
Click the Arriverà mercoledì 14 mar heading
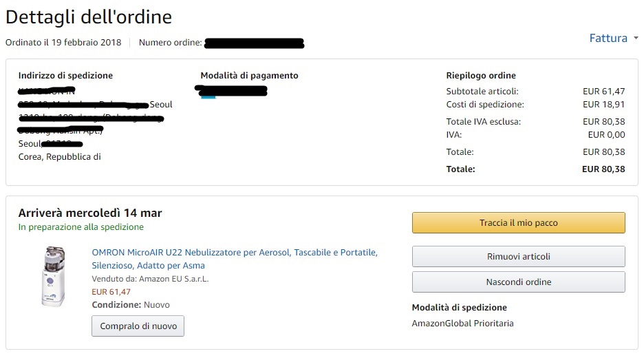pyautogui.click(x=90, y=213)
